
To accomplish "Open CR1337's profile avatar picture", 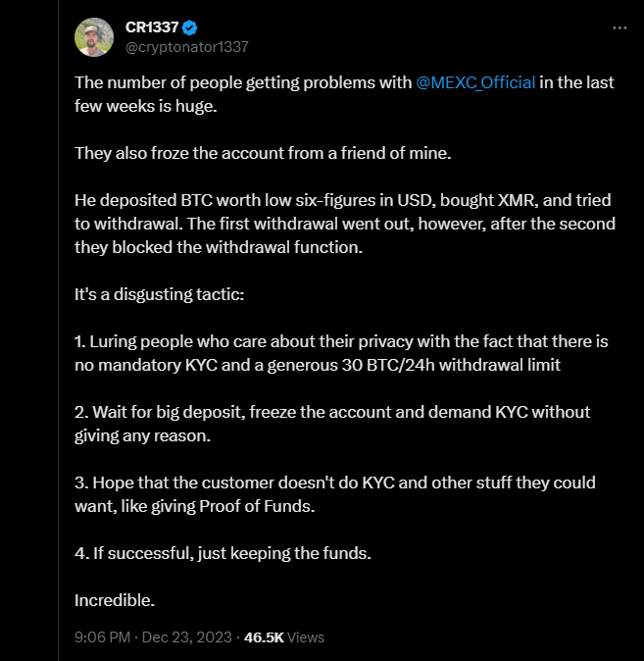I will click(94, 37).
